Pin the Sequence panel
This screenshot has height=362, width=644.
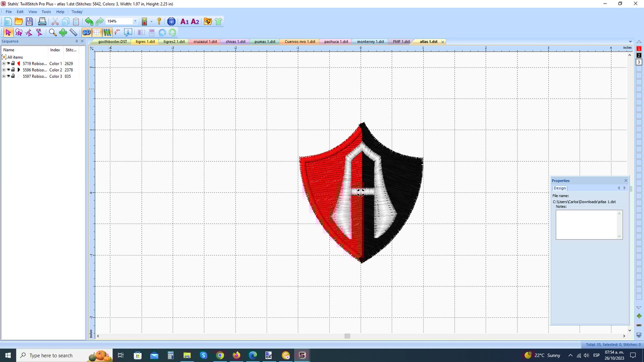[x=76, y=41]
